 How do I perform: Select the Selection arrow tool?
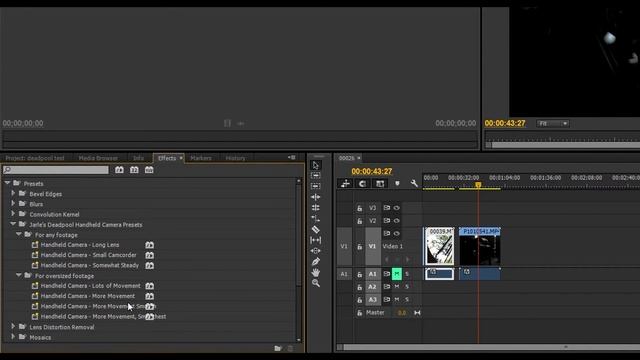(316, 165)
